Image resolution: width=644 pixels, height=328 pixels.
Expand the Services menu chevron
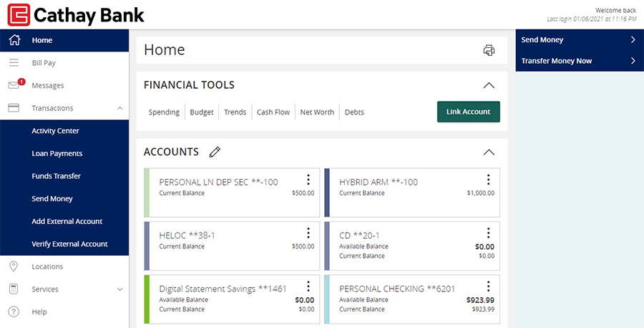click(120, 289)
